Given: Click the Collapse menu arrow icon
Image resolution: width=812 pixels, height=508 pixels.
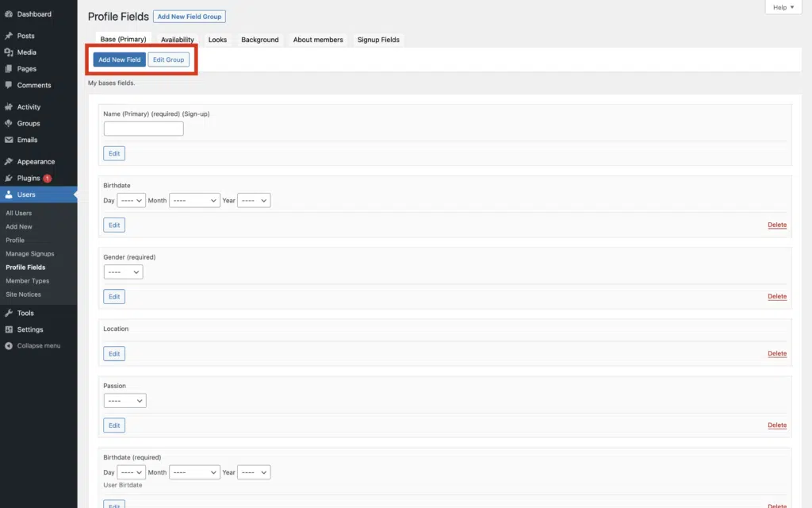Looking at the screenshot, I should [9, 346].
